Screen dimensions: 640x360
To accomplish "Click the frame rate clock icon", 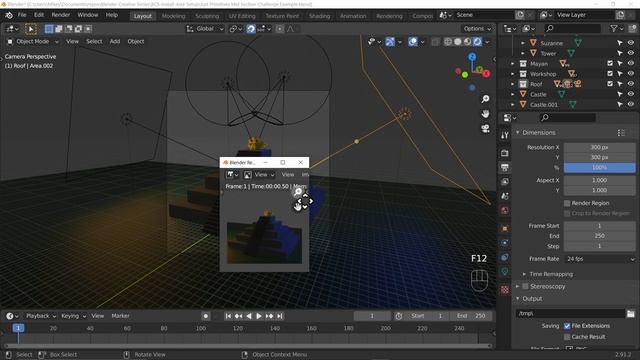I will coord(399,316).
